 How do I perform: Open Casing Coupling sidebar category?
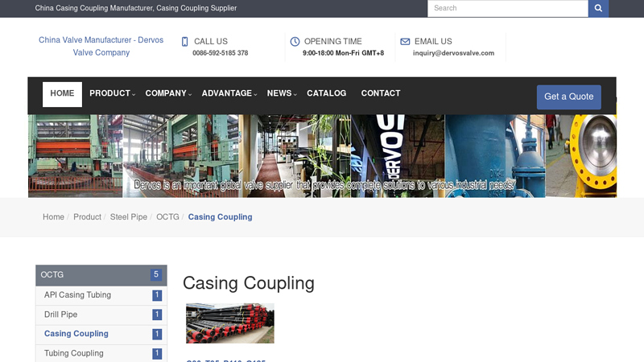(101, 334)
